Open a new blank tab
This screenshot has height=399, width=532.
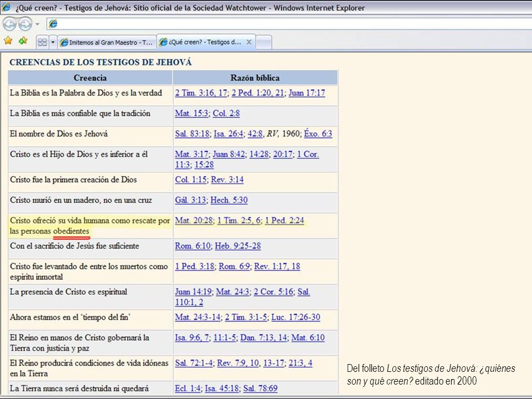click(x=264, y=43)
